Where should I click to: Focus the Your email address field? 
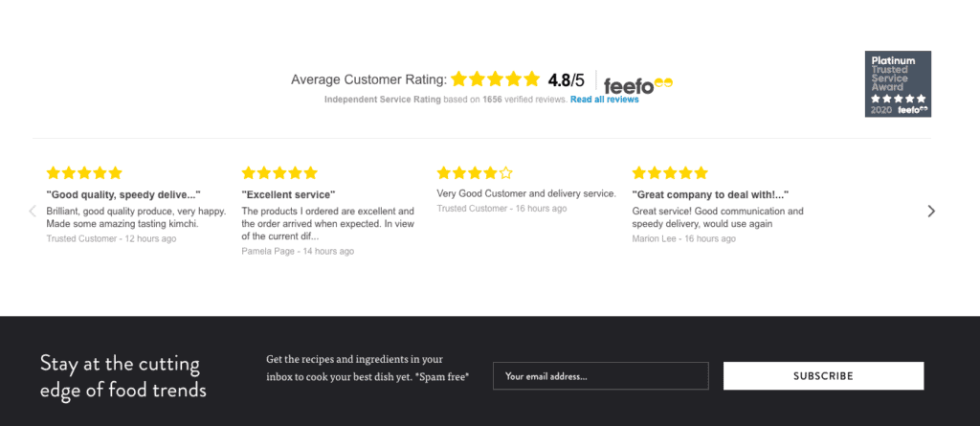click(x=601, y=376)
